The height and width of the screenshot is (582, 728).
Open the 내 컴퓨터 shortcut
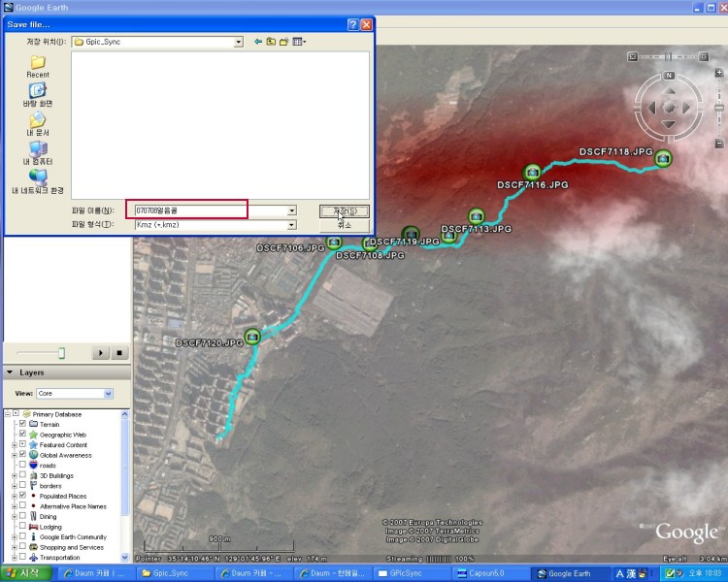point(38,153)
